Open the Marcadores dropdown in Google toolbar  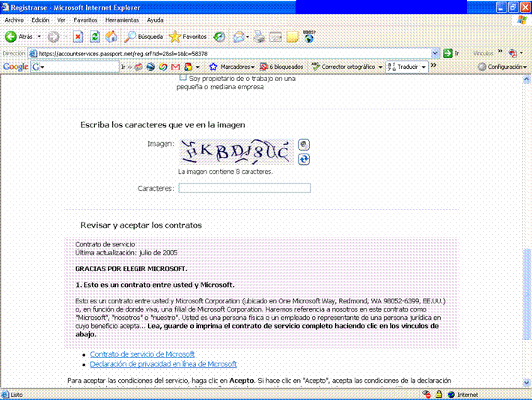pos(232,67)
